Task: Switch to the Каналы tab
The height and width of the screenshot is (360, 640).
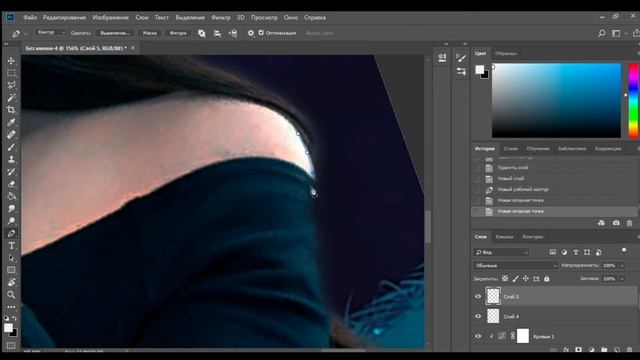Action: tap(504, 237)
